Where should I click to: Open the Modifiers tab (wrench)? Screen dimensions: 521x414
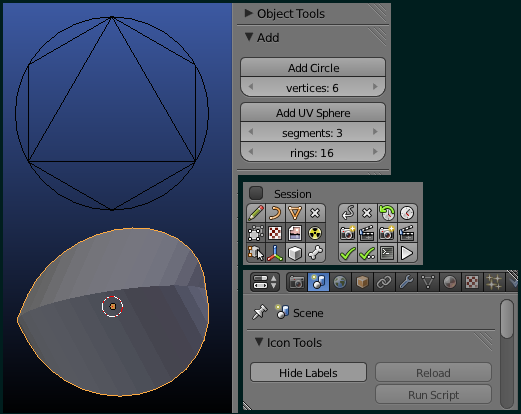coord(406,282)
